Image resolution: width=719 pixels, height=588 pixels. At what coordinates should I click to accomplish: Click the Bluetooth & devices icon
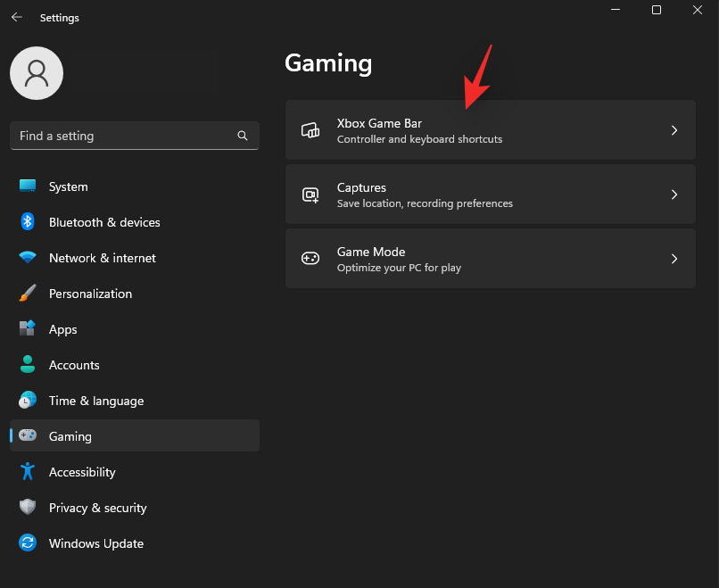tap(27, 222)
